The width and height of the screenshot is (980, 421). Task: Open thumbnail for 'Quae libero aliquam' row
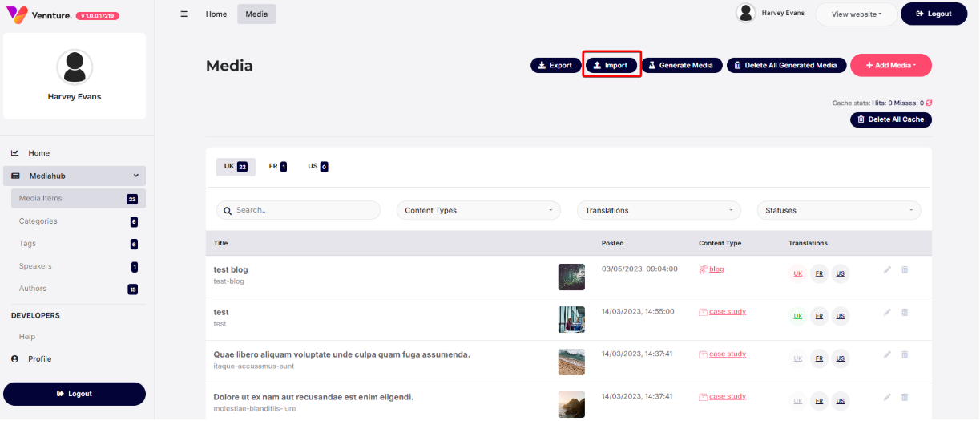571,362
